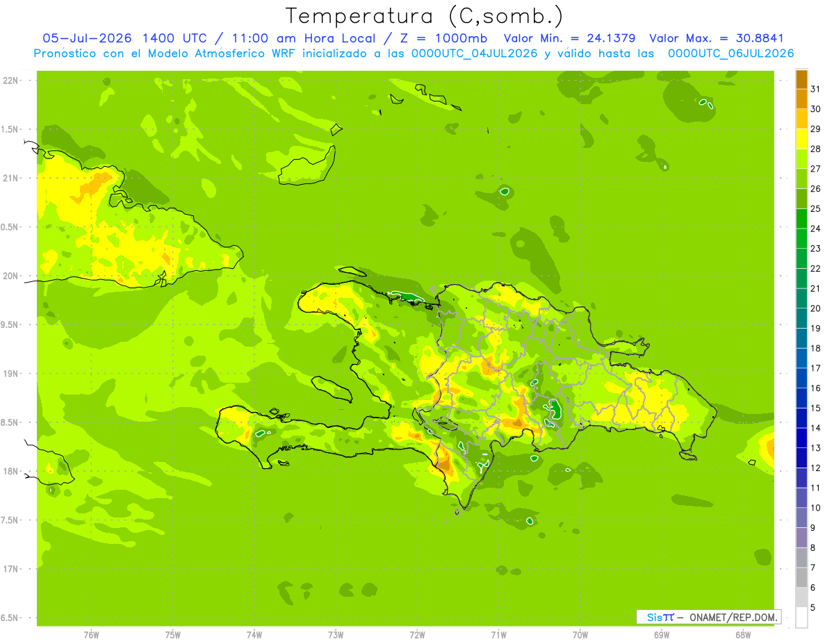Viewport: 834px width, 644px height.
Task: Click the orange legend swatch between 30 and 31
Action: (x=801, y=99)
